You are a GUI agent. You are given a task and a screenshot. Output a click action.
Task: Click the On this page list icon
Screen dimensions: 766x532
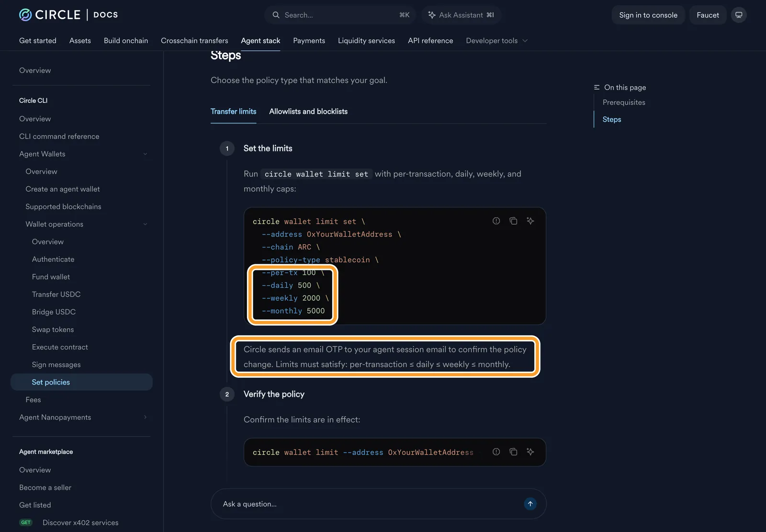(x=597, y=87)
